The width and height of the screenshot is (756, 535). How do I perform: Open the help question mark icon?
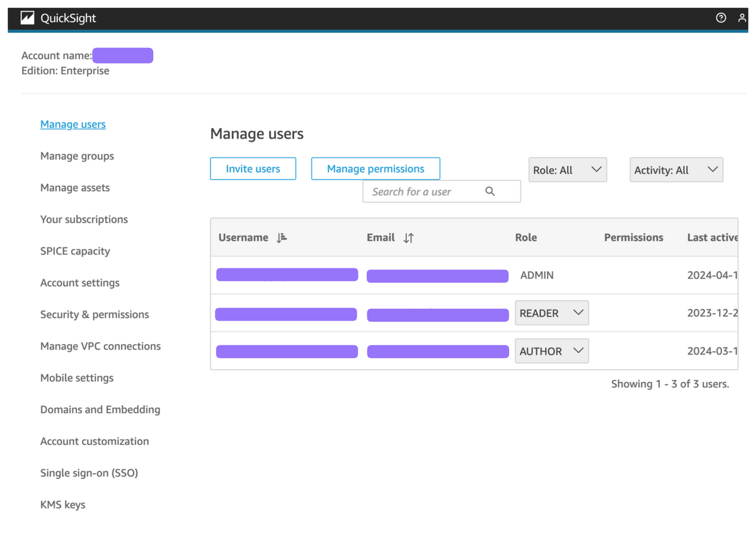point(721,18)
